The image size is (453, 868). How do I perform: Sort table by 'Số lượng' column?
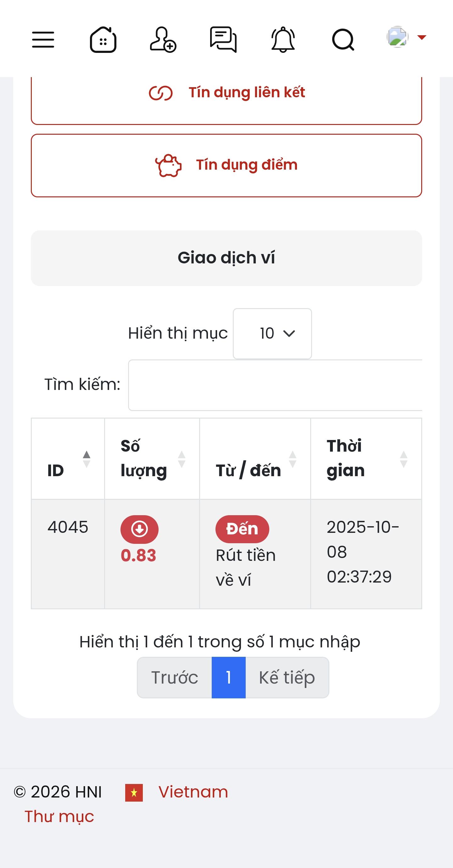152,459
